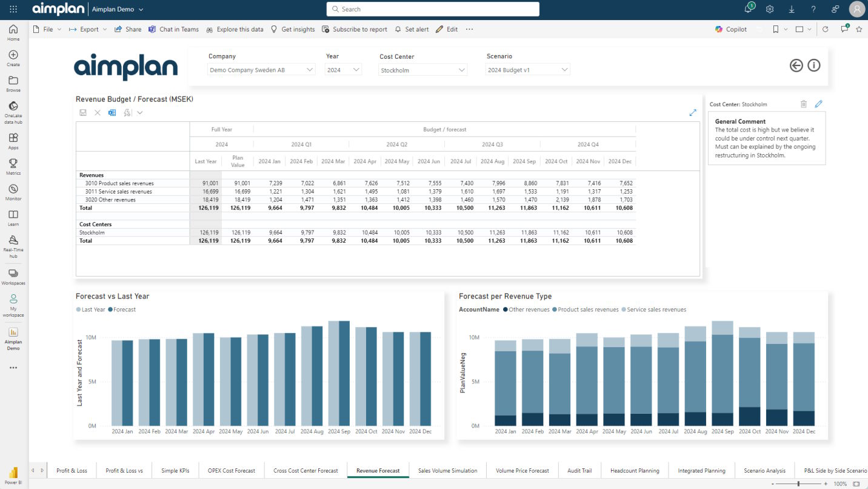Expand the Revenue Budget table to full screen

[693, 112]
